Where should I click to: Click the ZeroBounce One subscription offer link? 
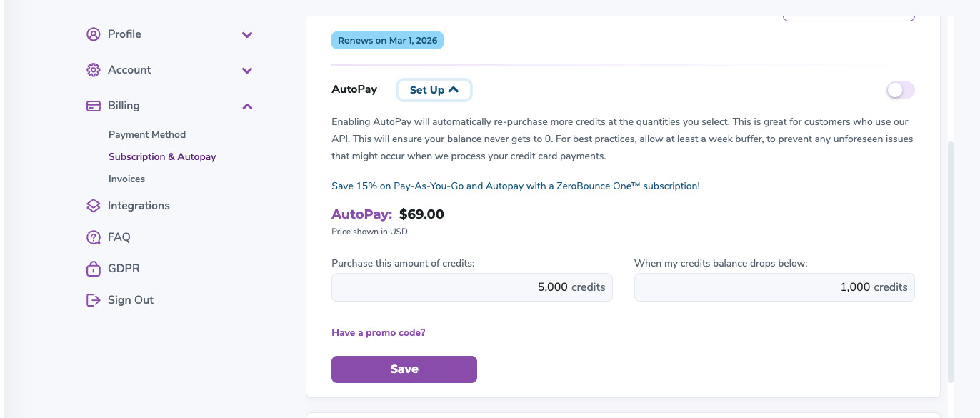(516, 186)
